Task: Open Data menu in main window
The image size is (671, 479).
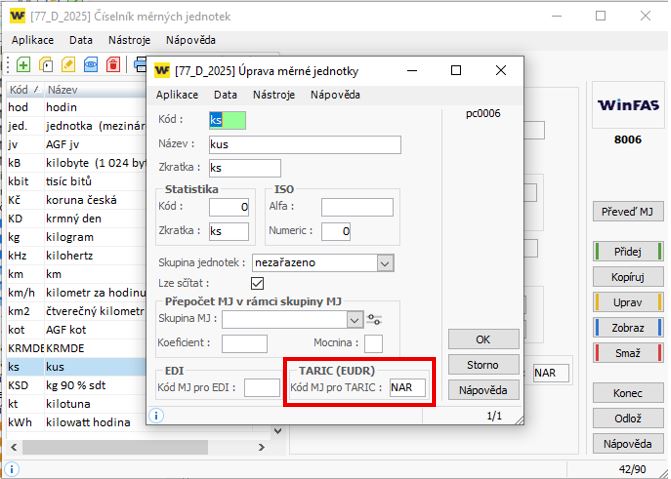Action: click(81, 40)
